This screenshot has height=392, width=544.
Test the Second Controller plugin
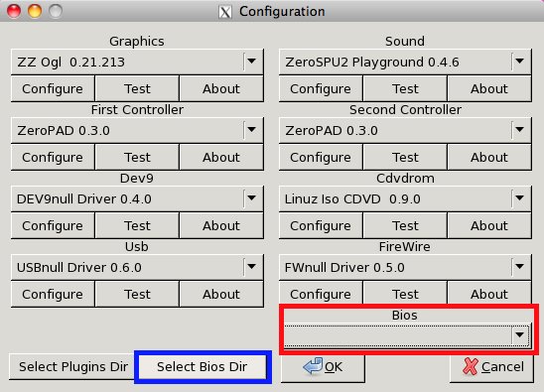405,157
